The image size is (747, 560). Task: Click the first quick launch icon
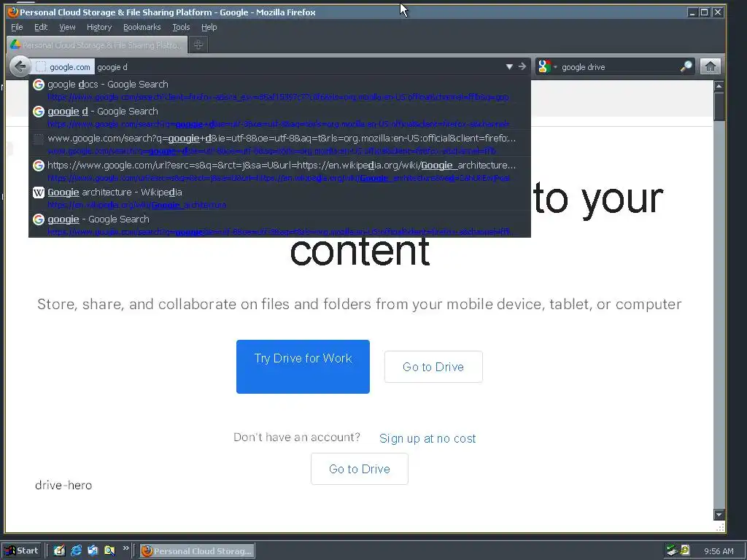click(x=59, y=551)
